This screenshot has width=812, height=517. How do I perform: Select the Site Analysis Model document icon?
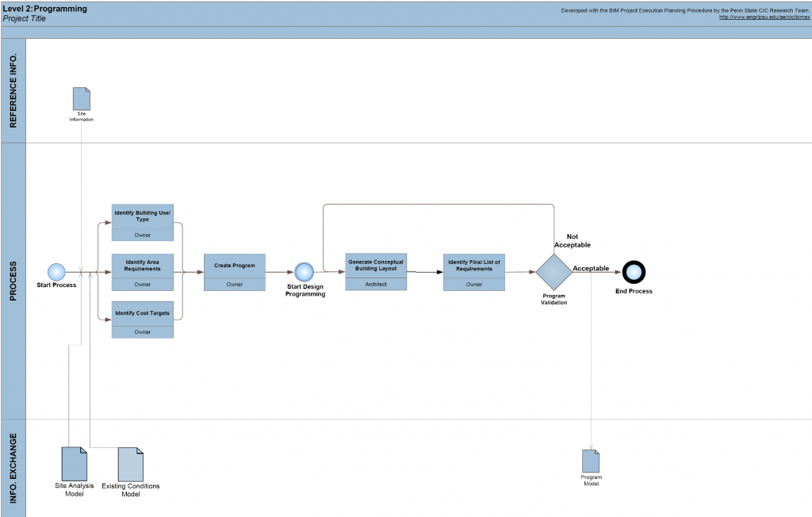74,464
